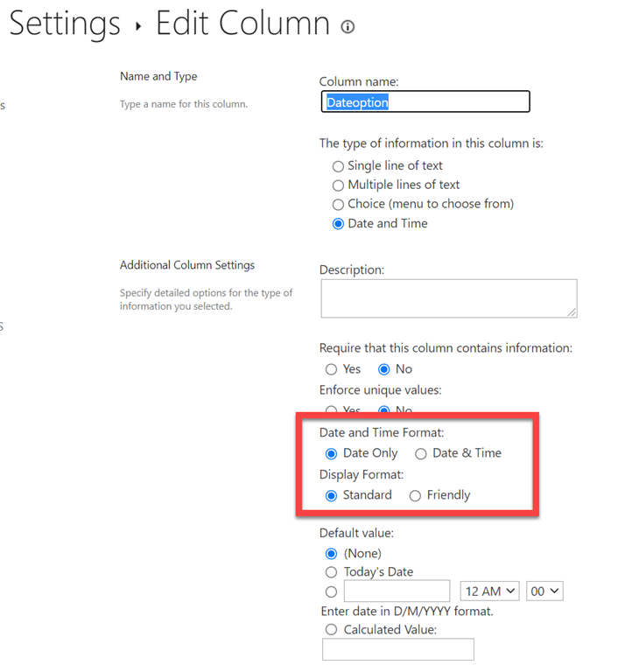Viewport: 632px width, 672px height.
Task: Set required information to Yes
Action: [x=331, y=369]
